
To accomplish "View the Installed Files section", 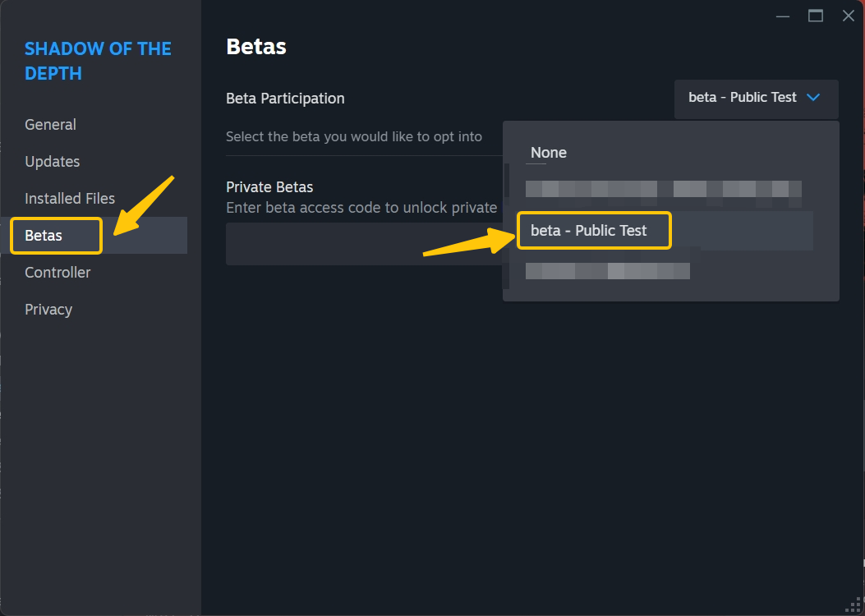I will pos(70,198).
